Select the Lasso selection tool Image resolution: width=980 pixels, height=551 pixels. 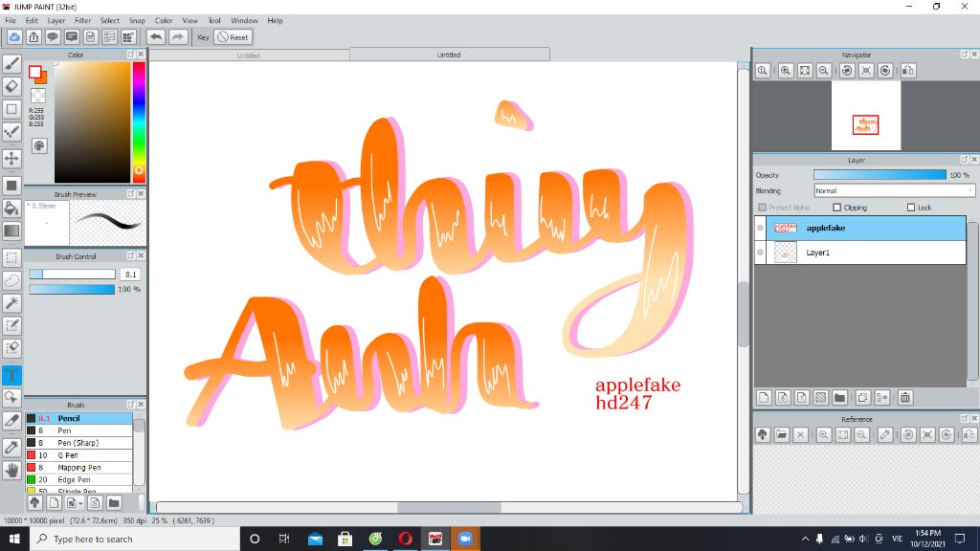(x=11, y=280)
